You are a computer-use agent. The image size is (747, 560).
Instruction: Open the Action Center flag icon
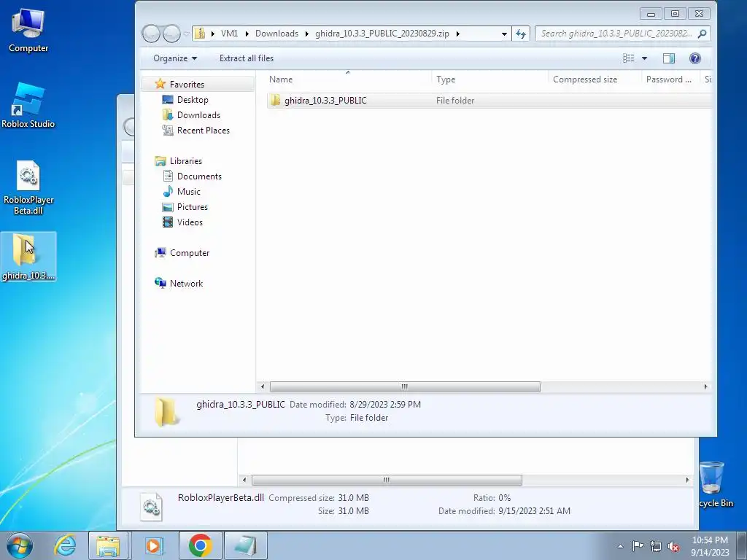(638, 546)
